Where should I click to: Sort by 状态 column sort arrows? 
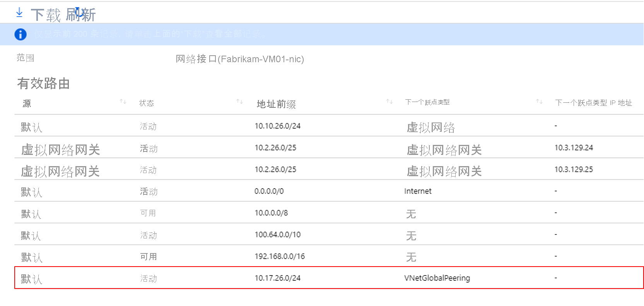240,102
